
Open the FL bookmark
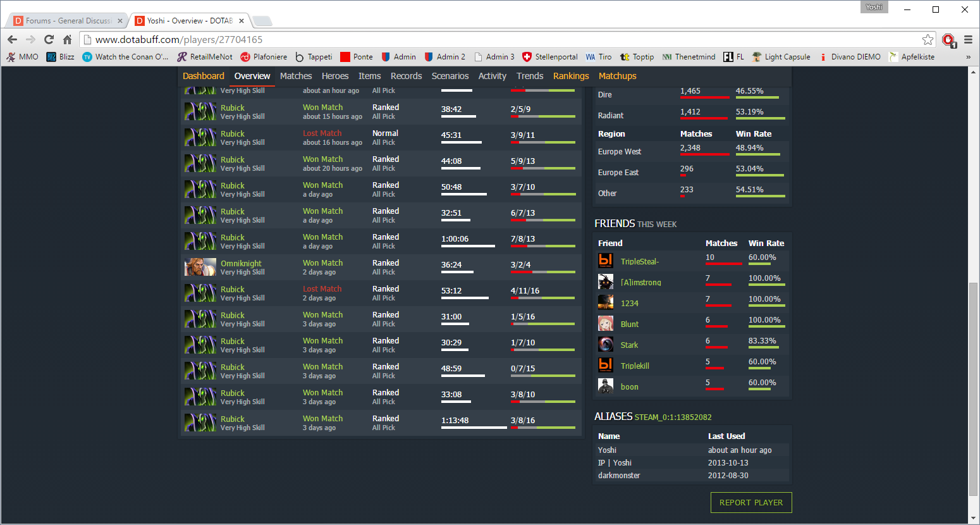[733, 57]
